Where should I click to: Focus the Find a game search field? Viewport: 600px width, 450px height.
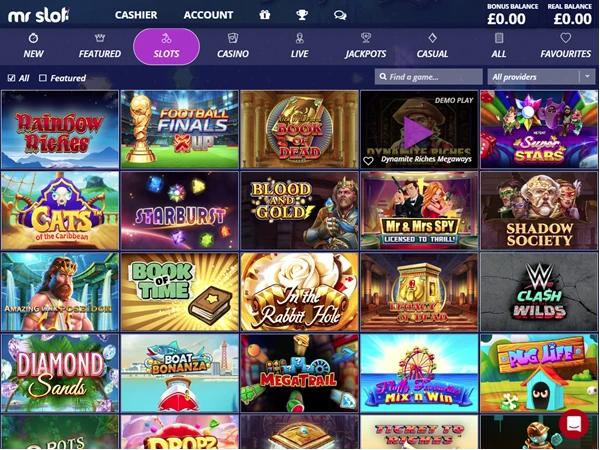[x=429, y=77]
